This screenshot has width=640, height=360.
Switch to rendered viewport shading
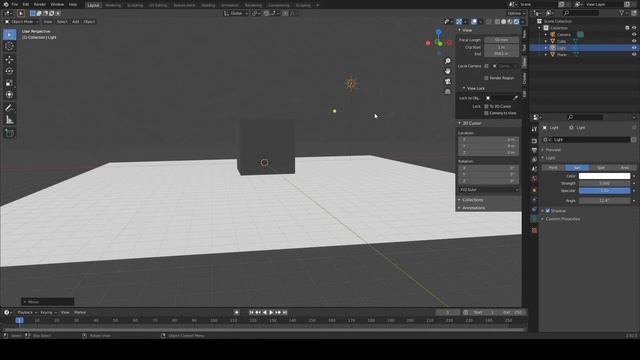516,22
